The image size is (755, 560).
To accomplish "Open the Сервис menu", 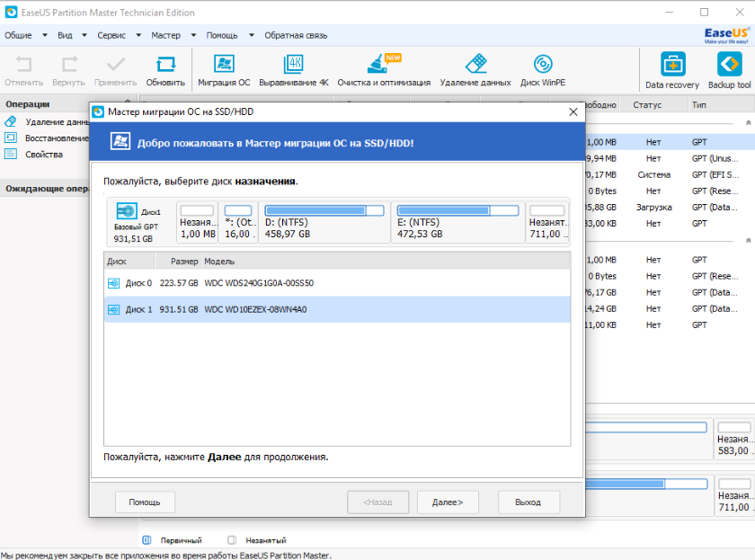I will (111, 35).
